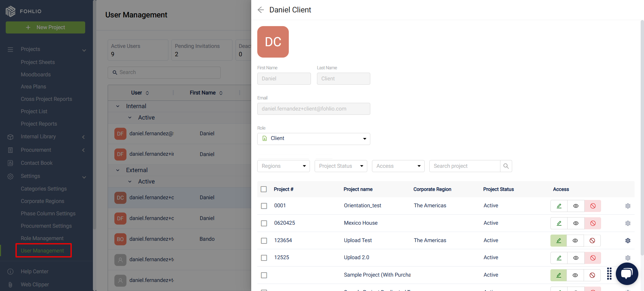Image resolution: width=644 pixels, height=291 pixels.
Task: Check the box for project 0620425
Action: [264, 223]
